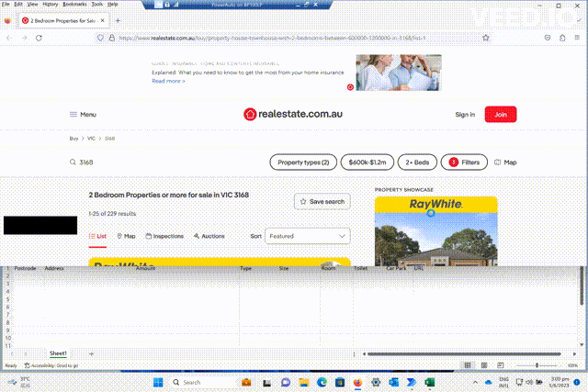The width and height of the screenshot is (588, 392).
Task: Switch Excel to Page Break Preview
Action: (x=500, y=365)
